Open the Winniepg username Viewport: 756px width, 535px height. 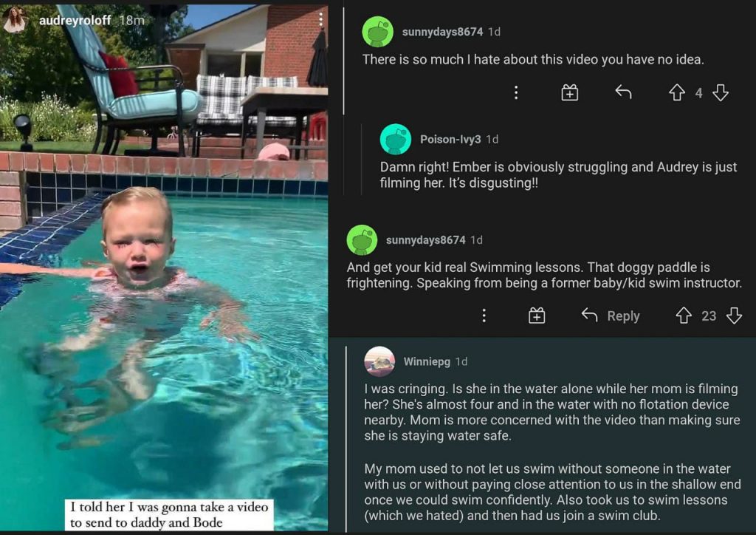click(427, 361)
